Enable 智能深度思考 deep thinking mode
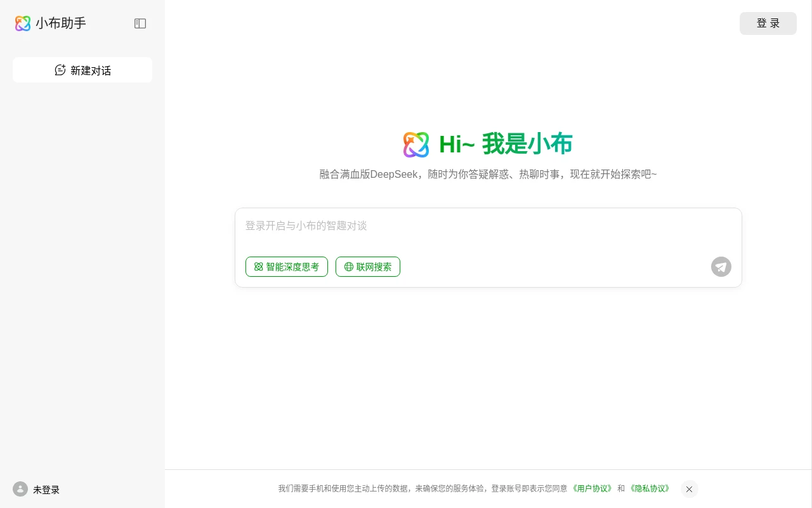 tap(287, 267)
